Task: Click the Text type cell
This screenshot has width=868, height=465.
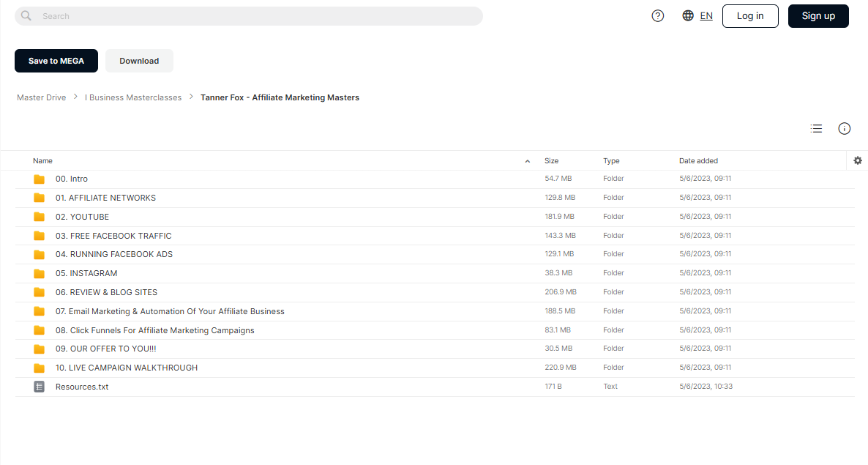Action: coord(610,387)
